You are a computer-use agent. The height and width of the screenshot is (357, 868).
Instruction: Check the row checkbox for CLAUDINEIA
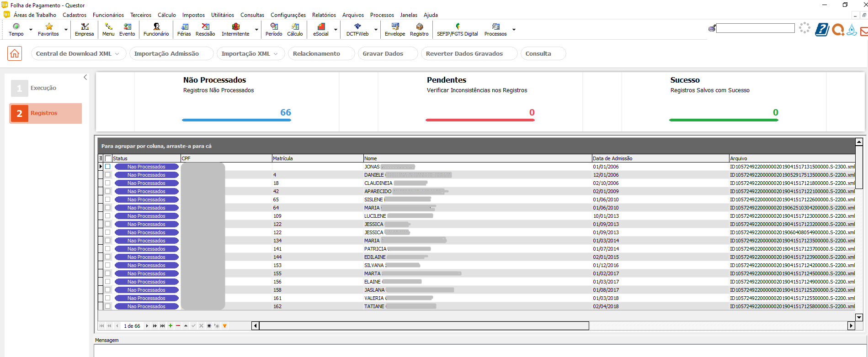(x=108, y=183)
